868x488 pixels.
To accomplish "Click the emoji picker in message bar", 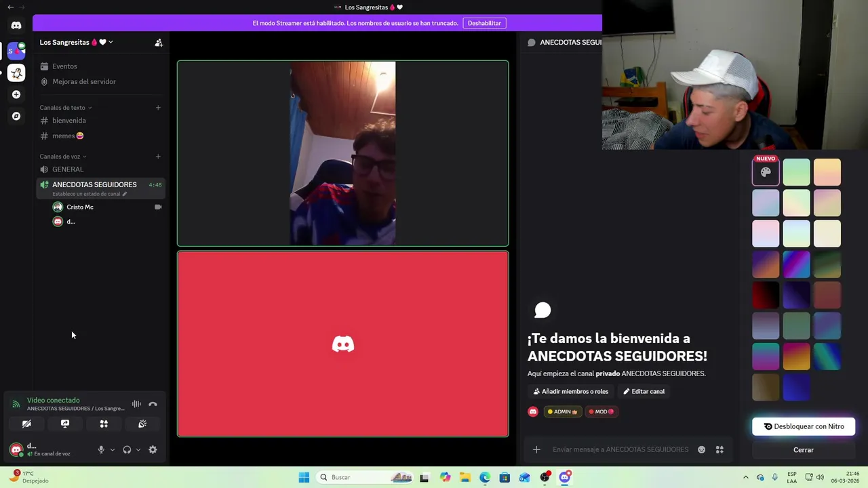I will 701,449.
